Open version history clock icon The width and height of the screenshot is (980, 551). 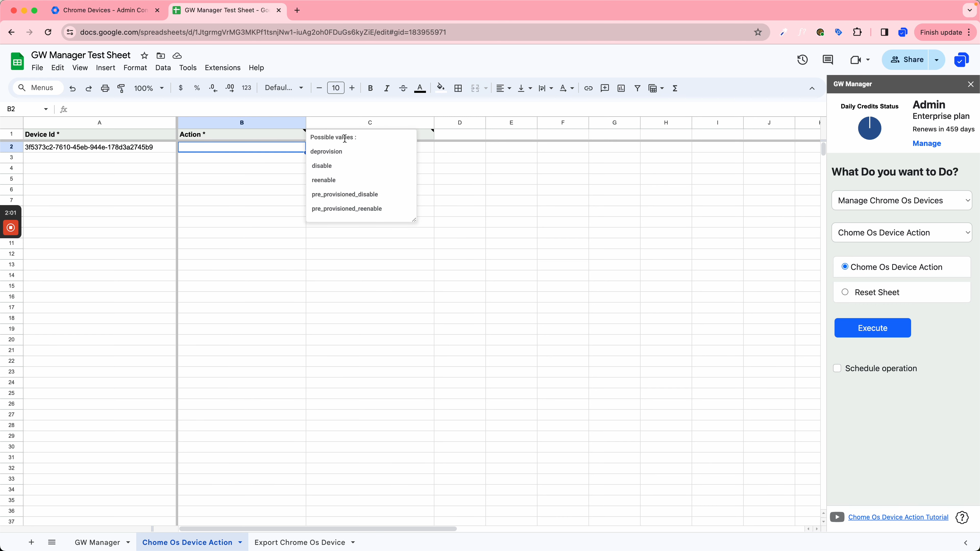(x=802, y=60)
